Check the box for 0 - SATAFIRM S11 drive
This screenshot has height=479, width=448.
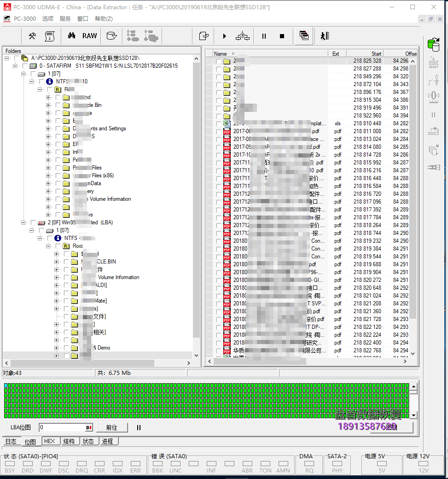pos(25,66)
